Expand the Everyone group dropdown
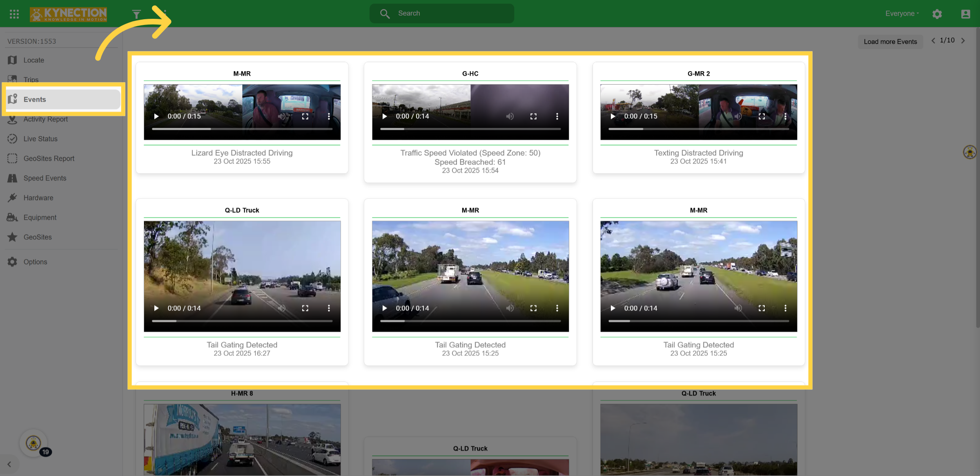 [x=902, y=13]
